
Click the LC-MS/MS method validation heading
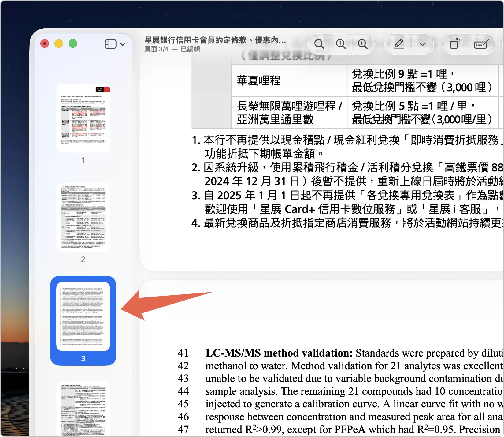[x=279, y=353]
